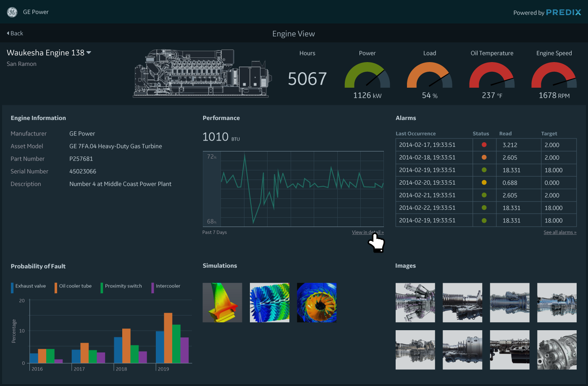Viewport: 588px width, 386px height.
Task: Click the Performance line chart
Action: pos(293,189)
